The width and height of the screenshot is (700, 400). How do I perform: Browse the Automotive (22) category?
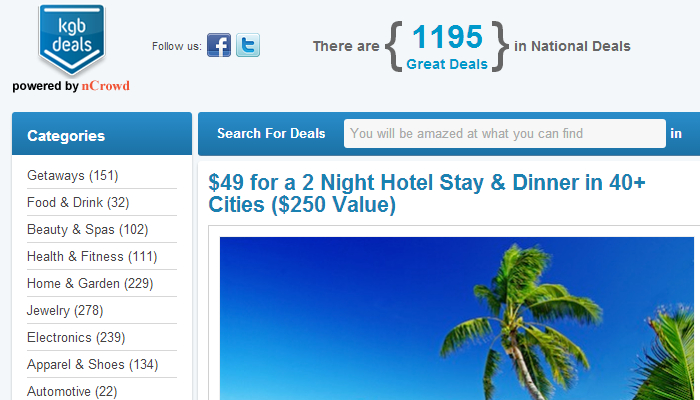(72, 392)
